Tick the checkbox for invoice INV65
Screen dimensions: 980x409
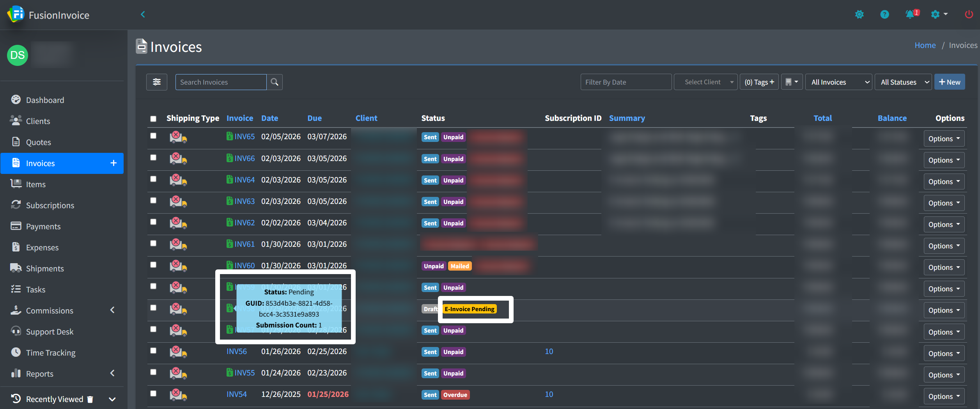pos(153,136)
